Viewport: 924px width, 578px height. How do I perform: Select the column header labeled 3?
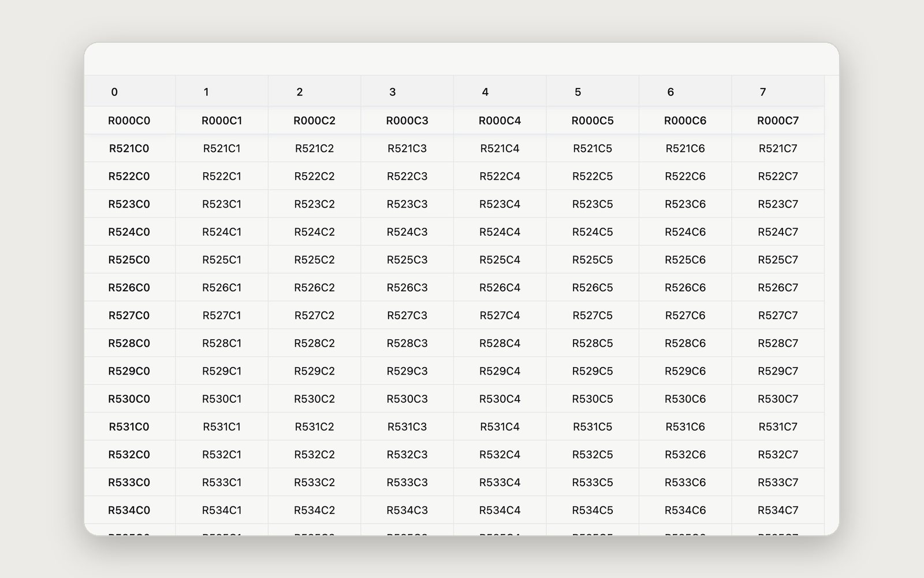pos(407,91)
